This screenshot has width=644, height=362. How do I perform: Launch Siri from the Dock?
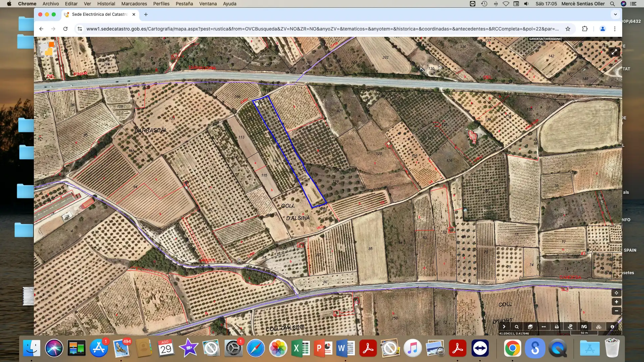54,348
